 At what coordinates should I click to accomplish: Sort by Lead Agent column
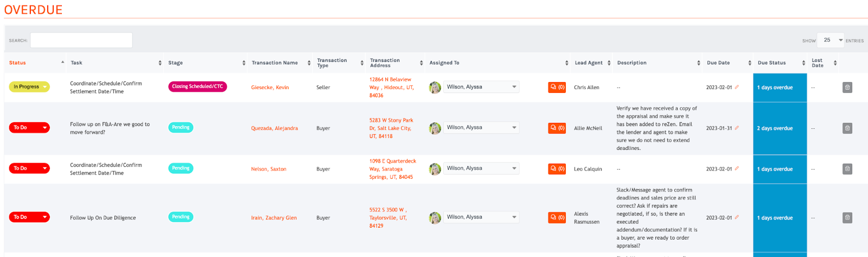coord(592,63)
